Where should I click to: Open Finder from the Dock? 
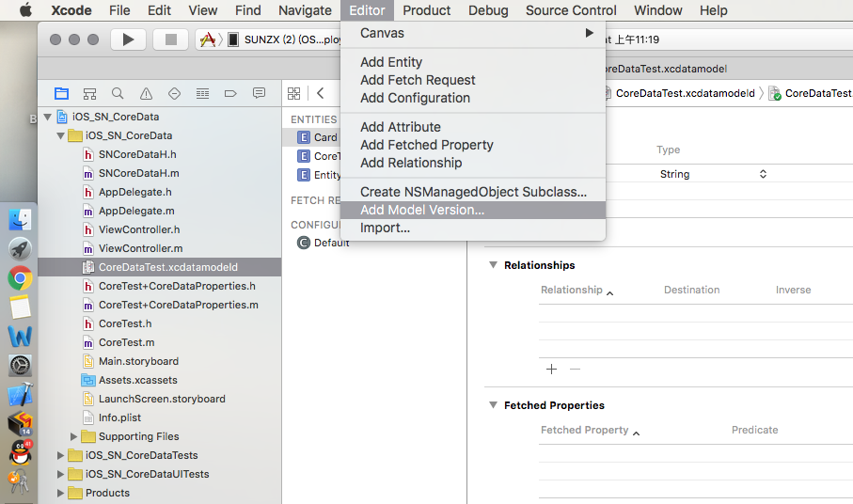click(x=20, y=219)
